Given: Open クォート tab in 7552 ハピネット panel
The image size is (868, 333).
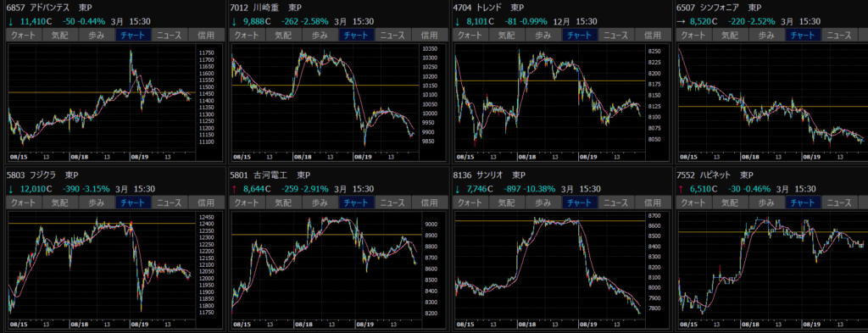Looking at the screenshot, I should [x=693, y=203].
